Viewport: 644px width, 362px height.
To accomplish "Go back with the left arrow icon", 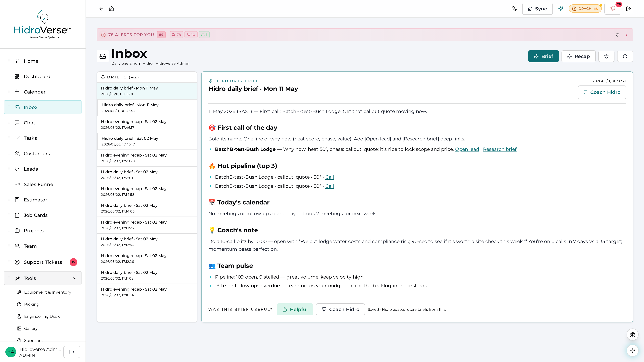I will coord(101,9).
